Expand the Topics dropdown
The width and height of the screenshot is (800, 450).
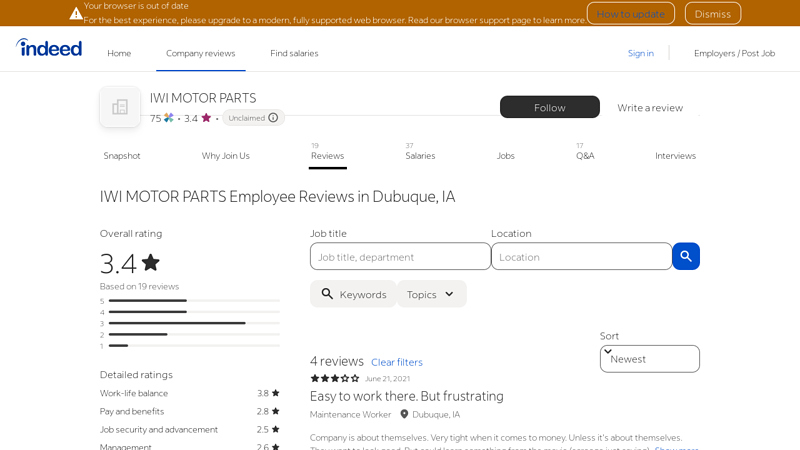432,294
